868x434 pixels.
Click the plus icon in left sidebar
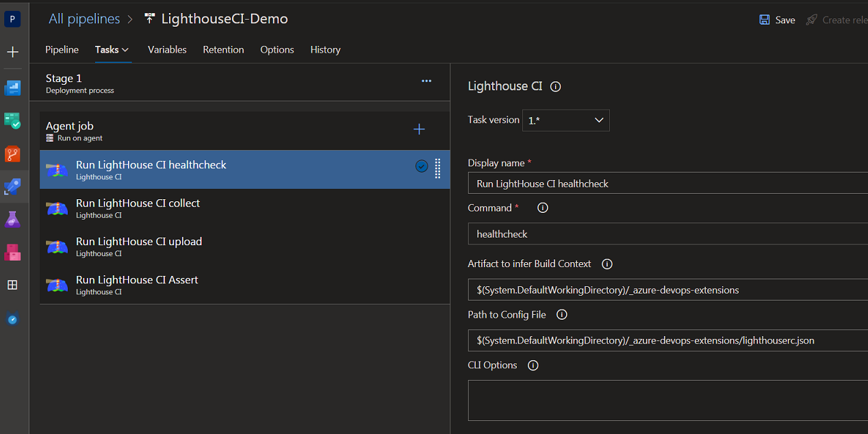point(12,52)
